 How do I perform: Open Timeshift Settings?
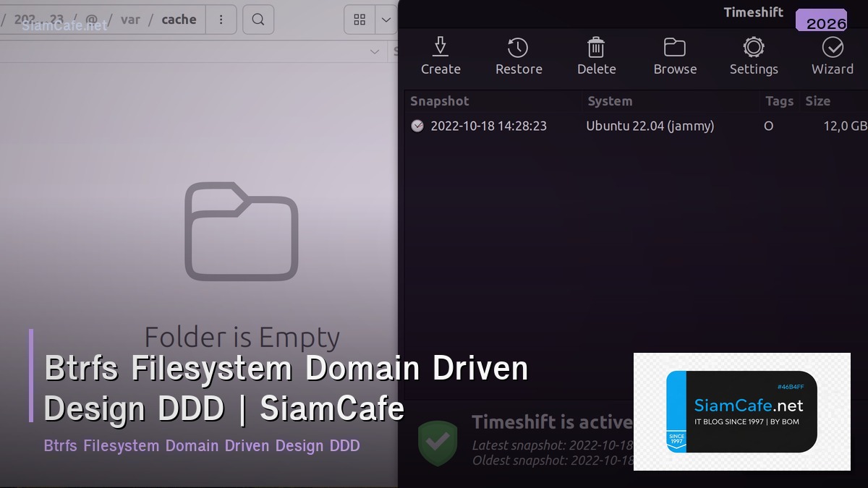[x=754, y=57]
